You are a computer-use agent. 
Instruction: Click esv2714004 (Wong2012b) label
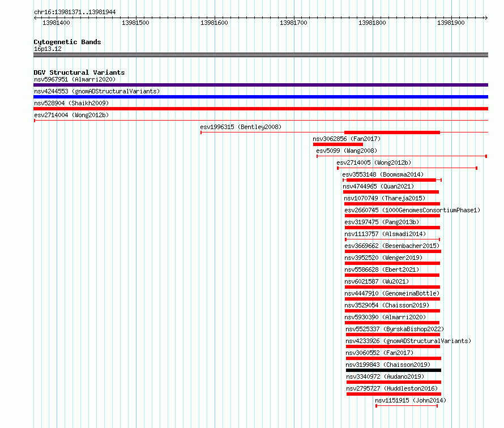coord(71,115)
